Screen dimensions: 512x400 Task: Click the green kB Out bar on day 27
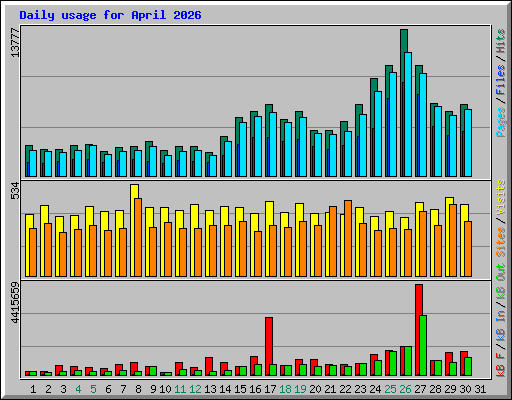pyautogui.click(x=423, y=346)
